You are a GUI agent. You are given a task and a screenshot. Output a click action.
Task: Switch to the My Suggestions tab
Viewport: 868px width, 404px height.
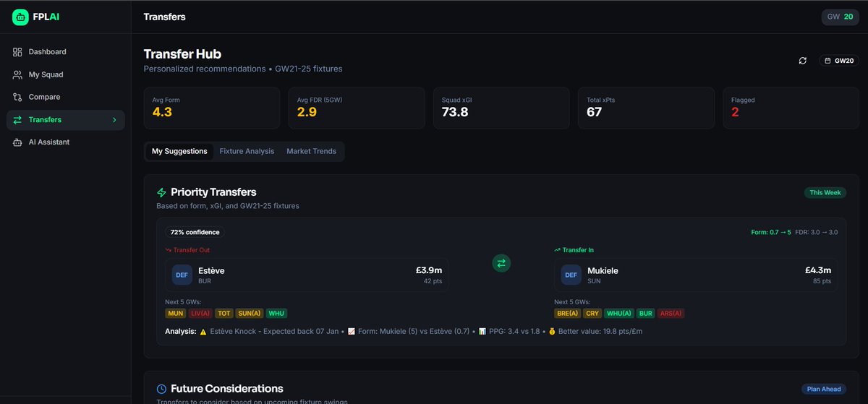tap(179, 151)
